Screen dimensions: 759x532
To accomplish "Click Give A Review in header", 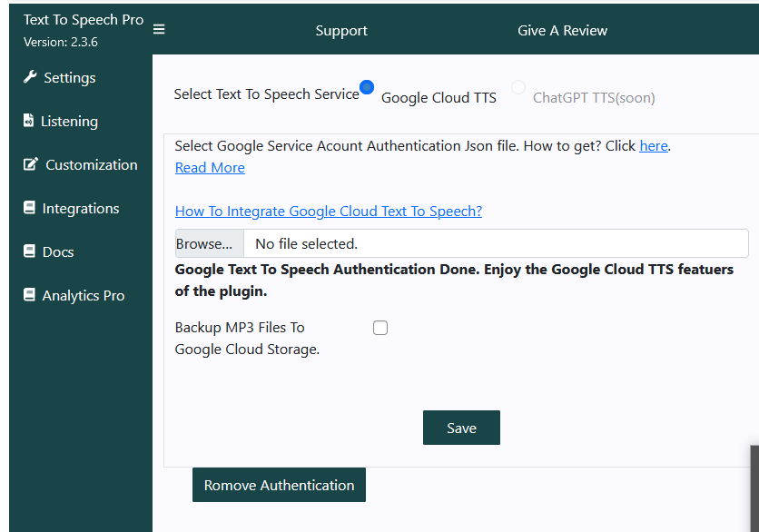I will [562, 31].
